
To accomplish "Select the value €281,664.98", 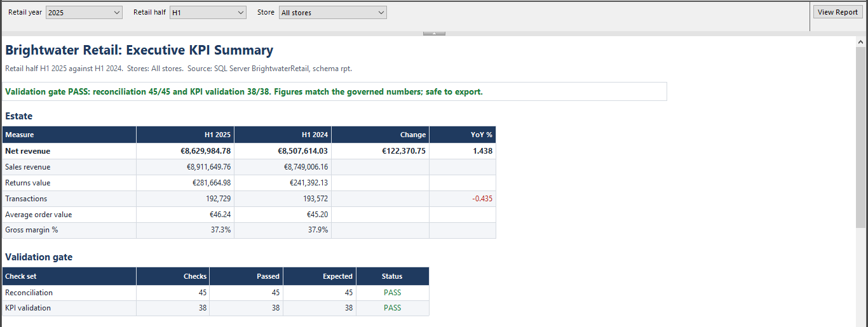I will pyautogui.click(x=212, y=183).
